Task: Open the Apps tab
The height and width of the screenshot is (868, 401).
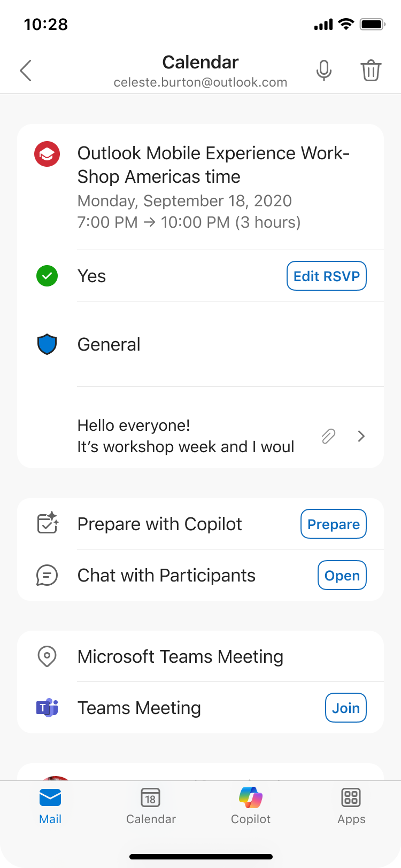Action: tap(351, 806)
